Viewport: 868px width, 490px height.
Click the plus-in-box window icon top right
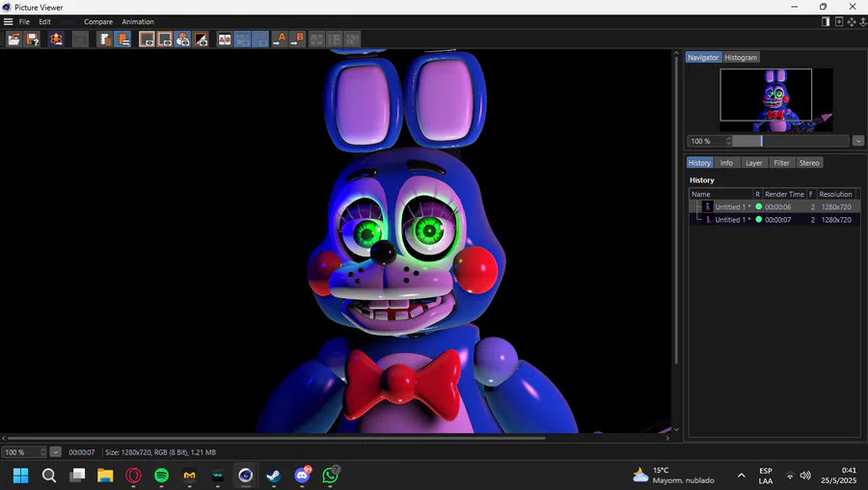click(839, 21)
